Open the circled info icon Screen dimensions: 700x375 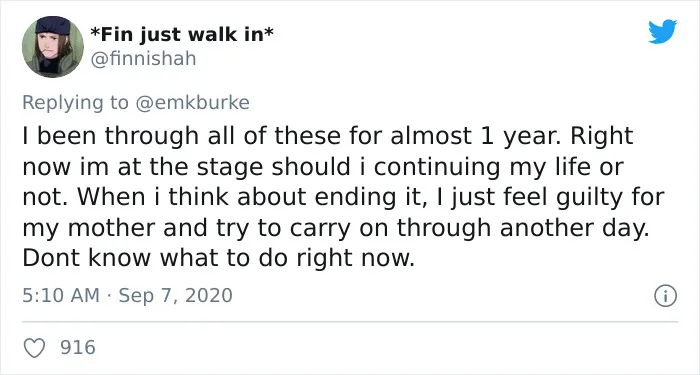click(666, 296)
